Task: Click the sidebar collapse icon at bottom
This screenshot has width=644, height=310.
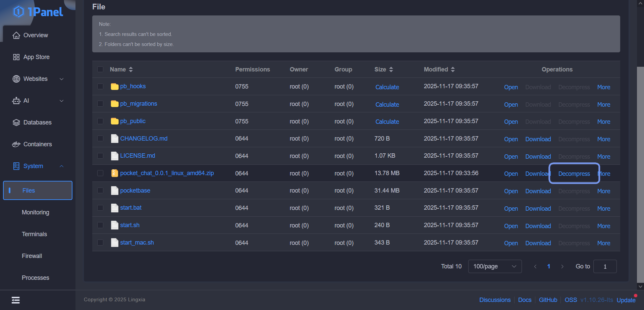Action: pos(16,300)
